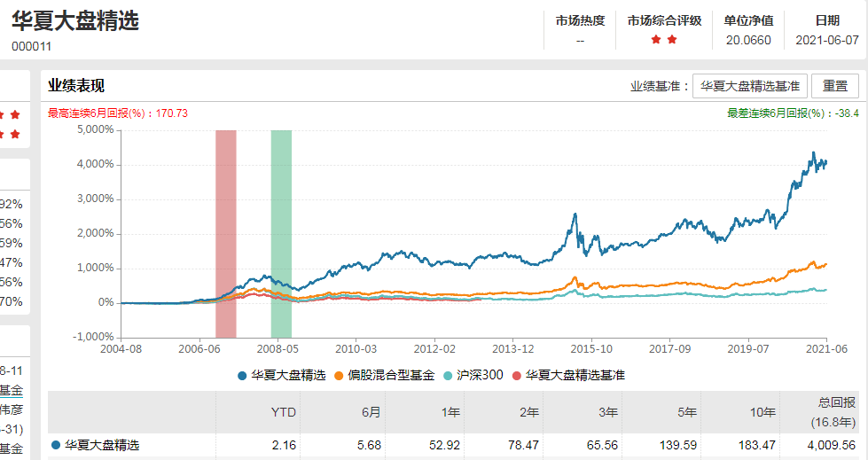868x460 pixels.
Task: Toggle the 沪深300 series label in the legend
Action: point(479,376)
